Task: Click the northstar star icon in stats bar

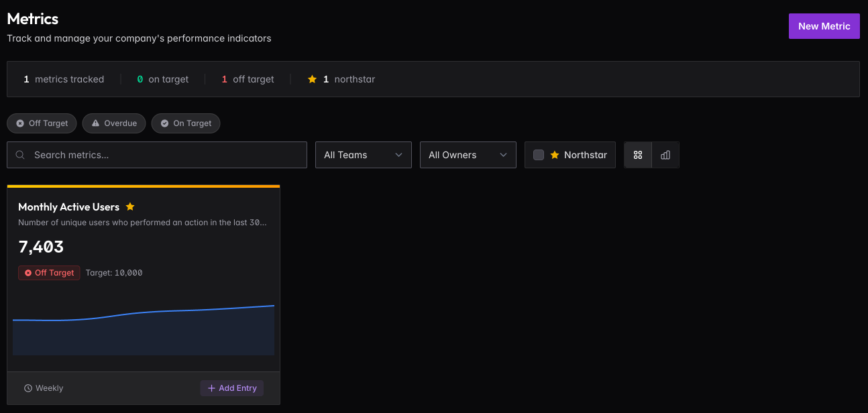Action: [x=312, y=78]
